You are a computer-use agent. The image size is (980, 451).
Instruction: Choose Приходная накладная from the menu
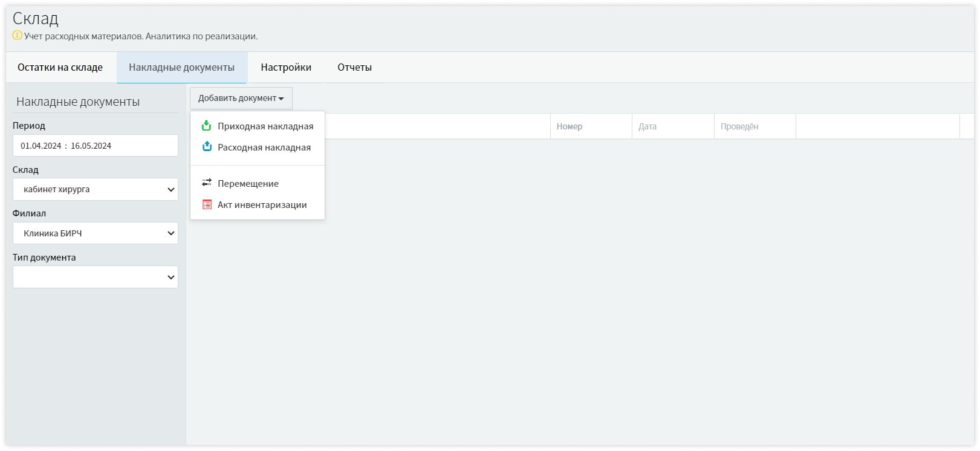coord(265,126)
